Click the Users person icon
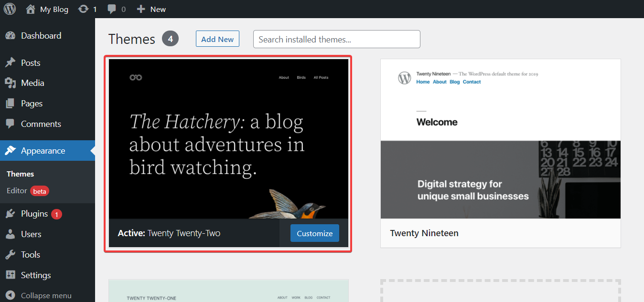This screenshot has width=644, height=302. (x=10, y=234)
